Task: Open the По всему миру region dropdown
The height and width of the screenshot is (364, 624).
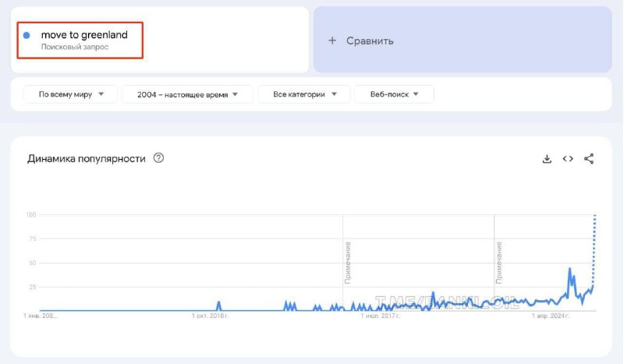Action: pyautogui.click(x=70, y=94)
